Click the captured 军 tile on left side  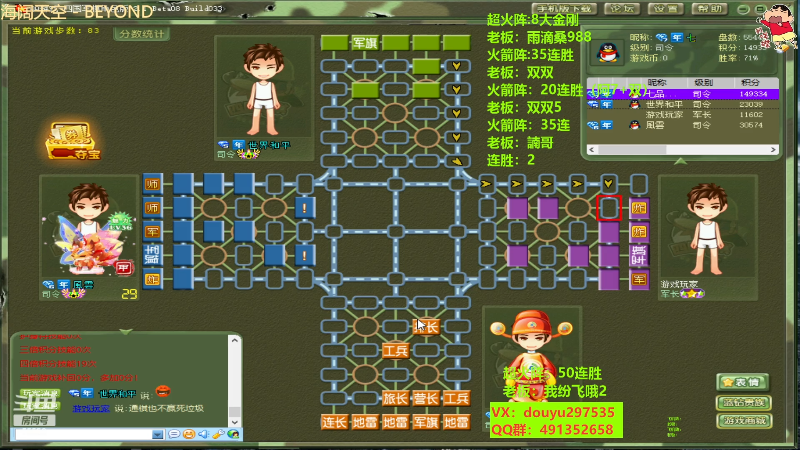point(153,232)
